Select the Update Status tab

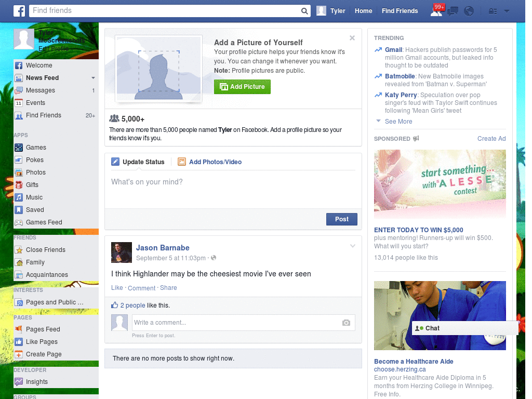click(x=138, y=162)
